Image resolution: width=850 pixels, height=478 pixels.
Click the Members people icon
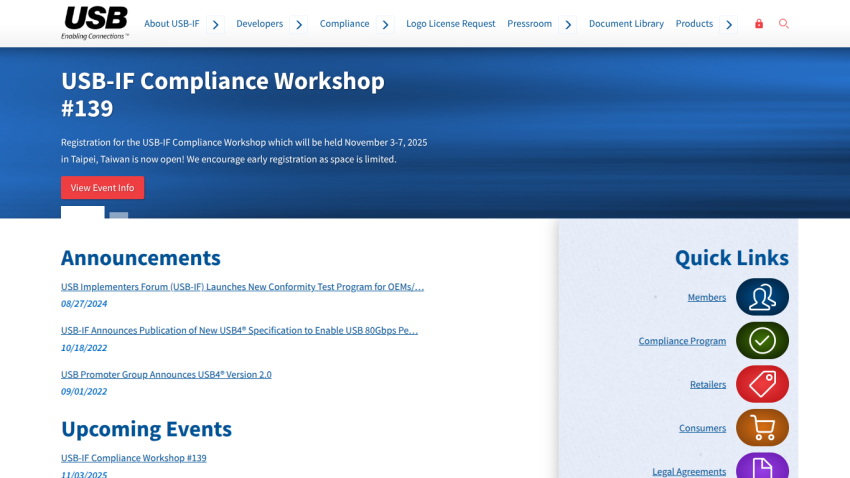tap(762, 297)
